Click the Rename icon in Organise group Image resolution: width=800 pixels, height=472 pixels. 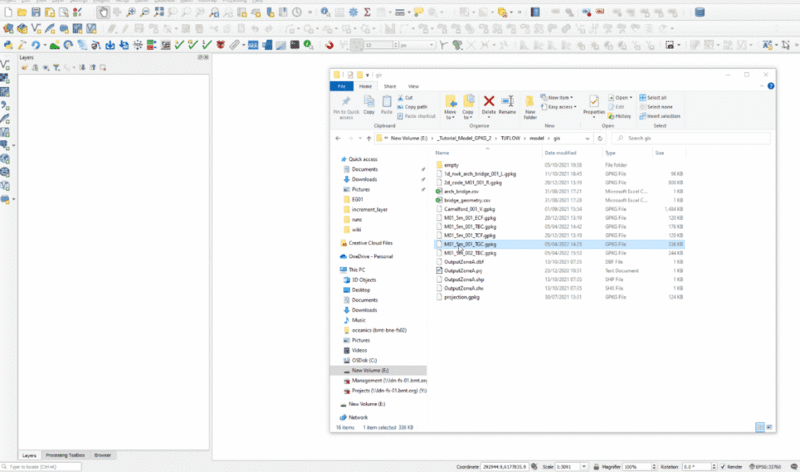point(509,103)
